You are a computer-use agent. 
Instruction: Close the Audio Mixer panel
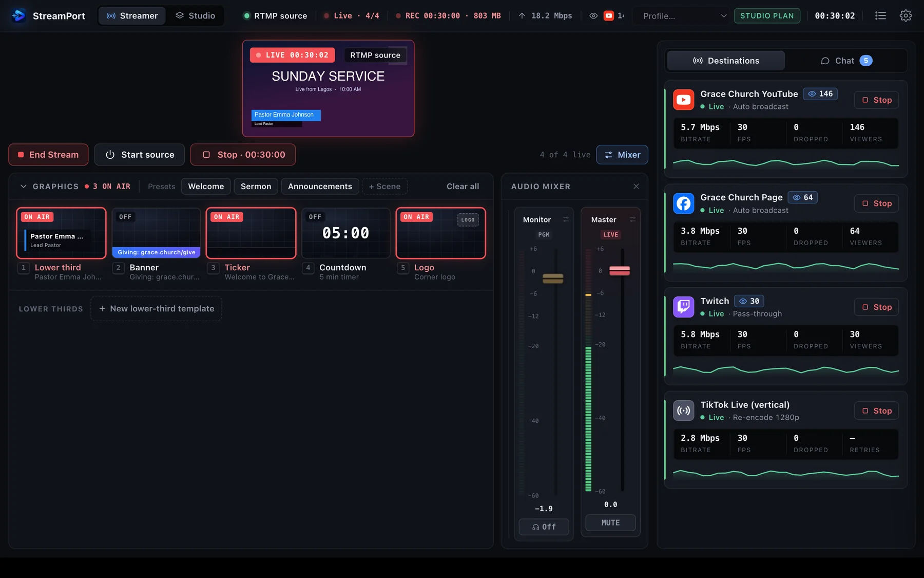(x=636, y=187)
